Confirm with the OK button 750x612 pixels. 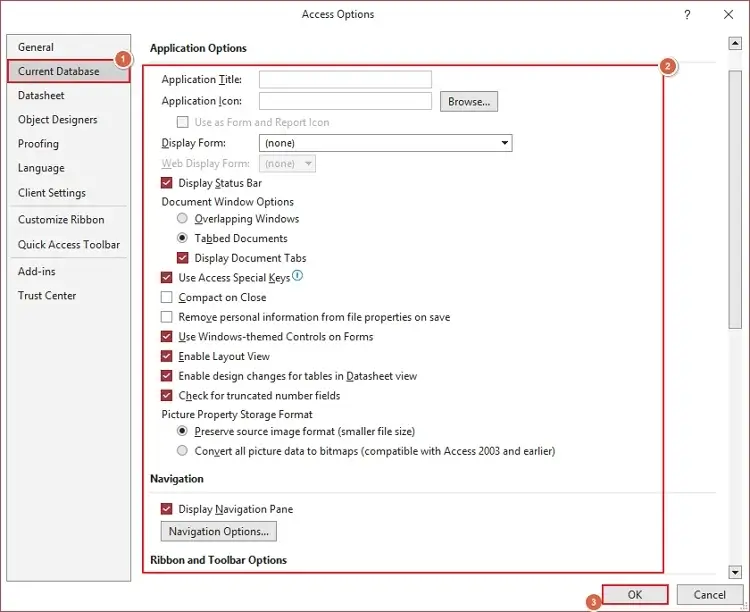(x=635, y=594)
